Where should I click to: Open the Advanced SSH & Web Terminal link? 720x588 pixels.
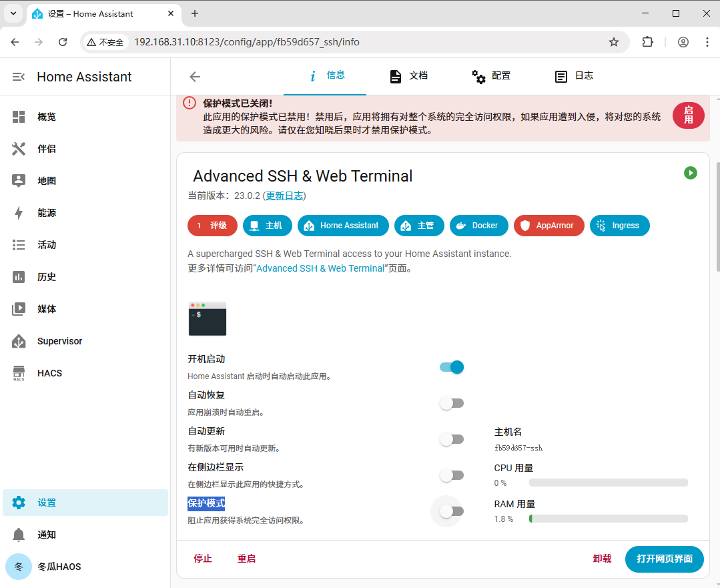320,268
